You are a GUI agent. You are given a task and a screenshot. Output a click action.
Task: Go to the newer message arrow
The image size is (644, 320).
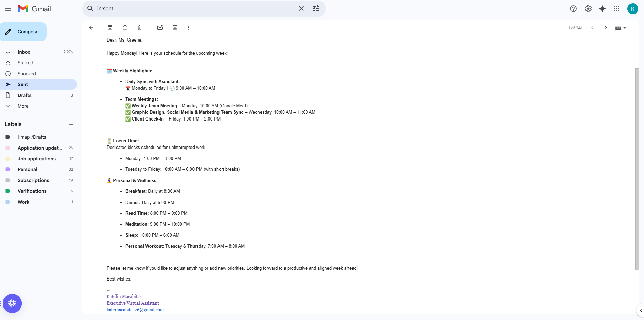592,28
